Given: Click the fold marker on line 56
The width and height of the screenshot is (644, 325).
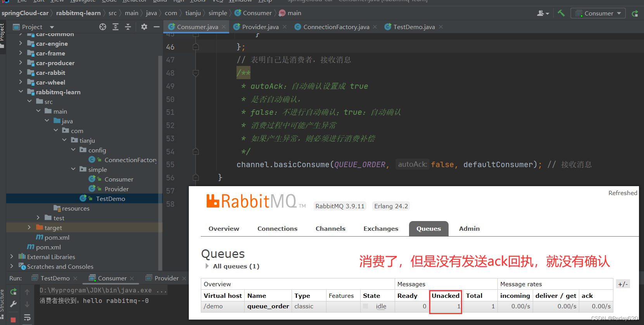Looking at the screenshot, I should click(196, 178).
